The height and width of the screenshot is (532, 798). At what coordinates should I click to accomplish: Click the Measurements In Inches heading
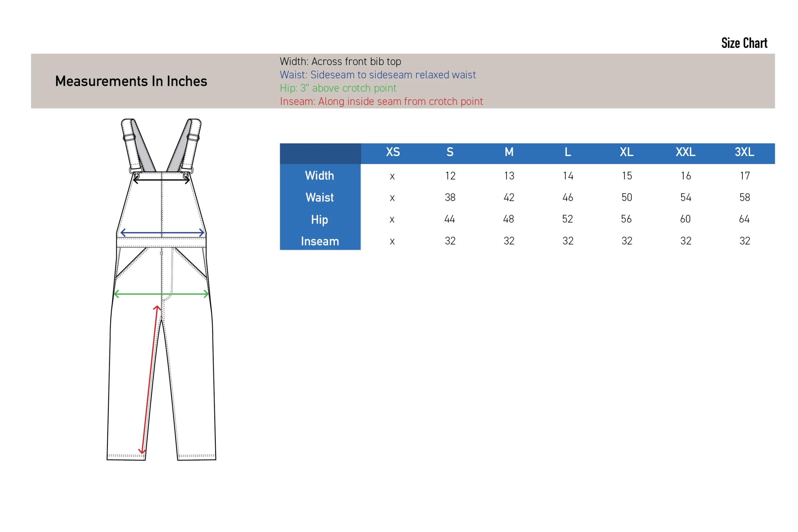coord(131,81)
